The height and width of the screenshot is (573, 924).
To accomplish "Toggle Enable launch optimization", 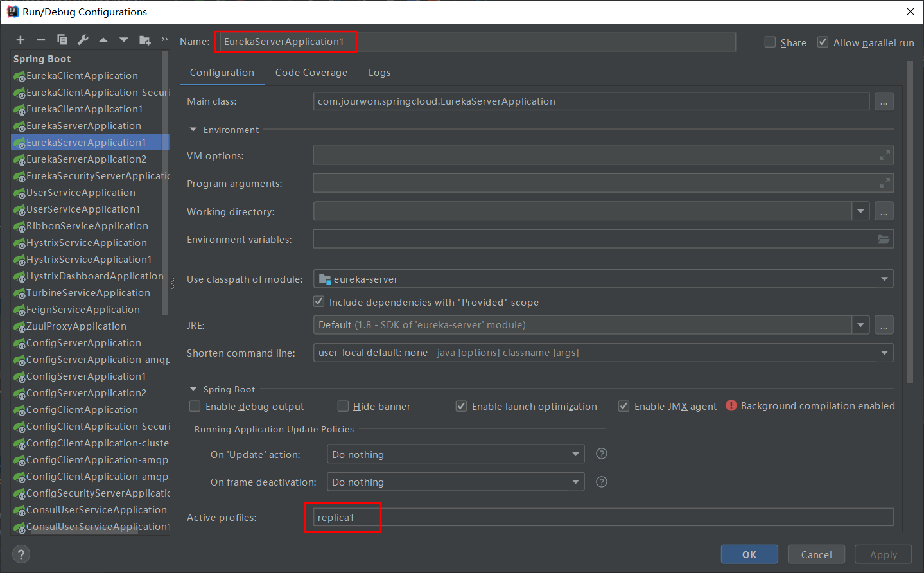I will point(461,406).
